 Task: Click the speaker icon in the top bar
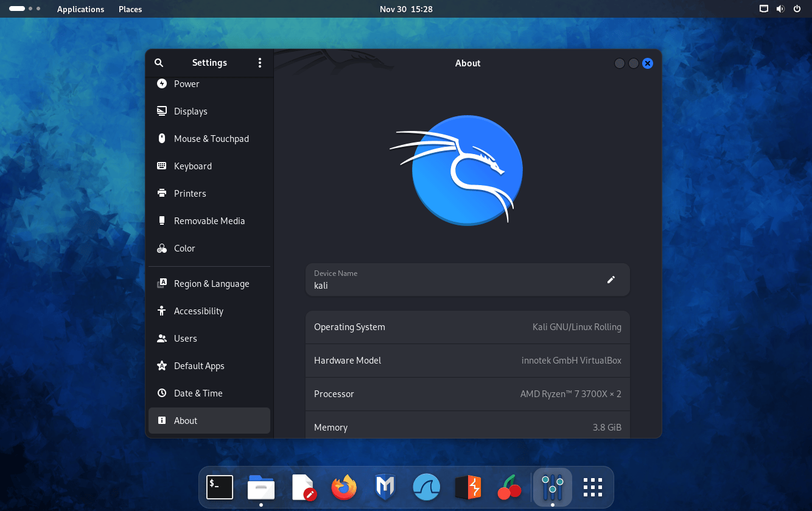[780, 9]
